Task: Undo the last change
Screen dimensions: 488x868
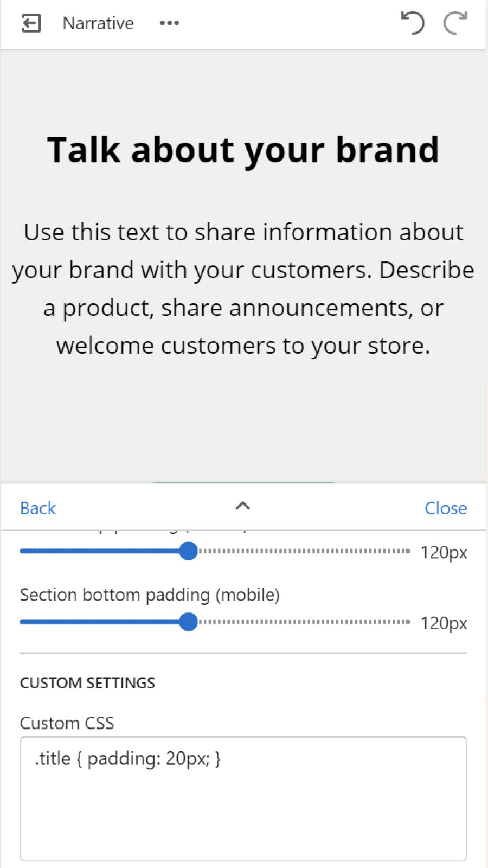Action: click(412, 23)
